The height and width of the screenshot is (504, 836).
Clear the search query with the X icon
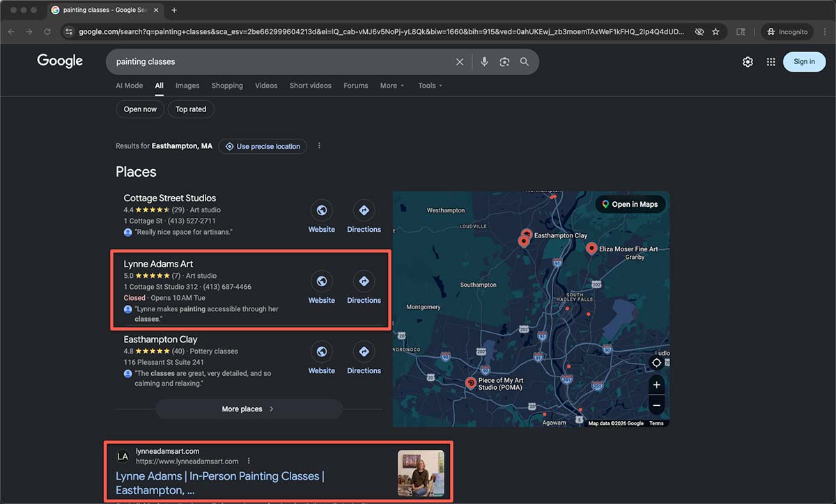coord(460,61)
